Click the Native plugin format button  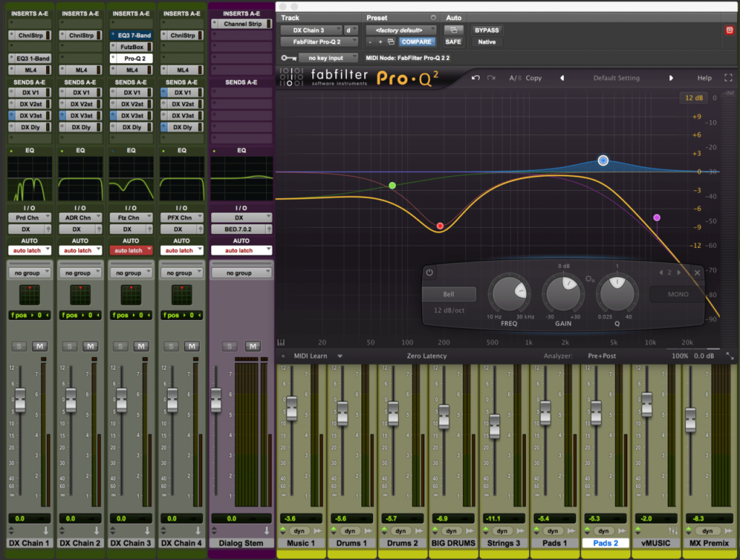coord(486,42)
